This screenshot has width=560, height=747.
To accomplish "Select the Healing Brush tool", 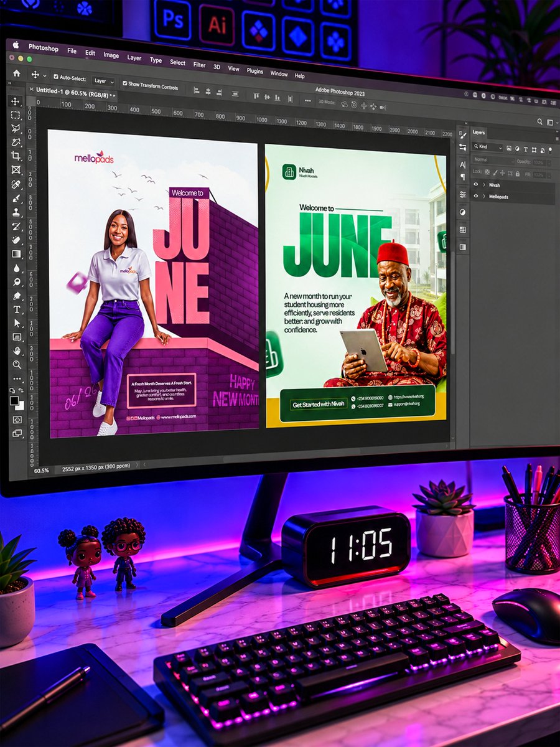I will coord(16,184).
